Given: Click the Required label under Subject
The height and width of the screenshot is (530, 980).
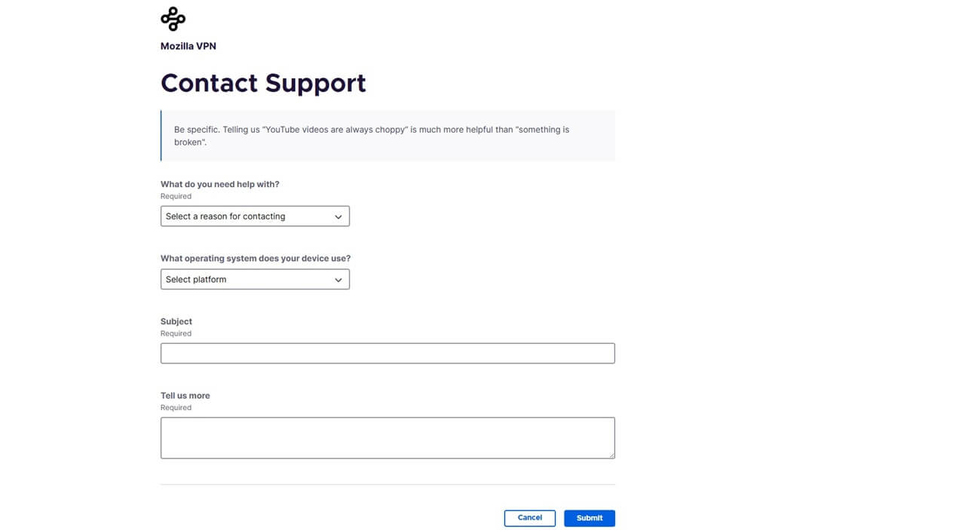Looking at the screenshot, I should click(x=176, y=333).
